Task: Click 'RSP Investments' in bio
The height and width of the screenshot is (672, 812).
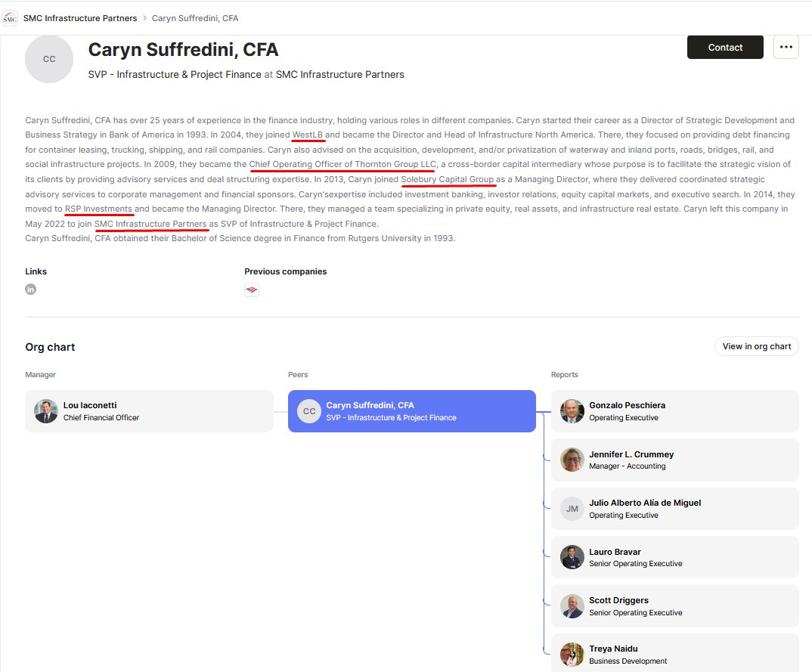Action: (x=98, y=209)
